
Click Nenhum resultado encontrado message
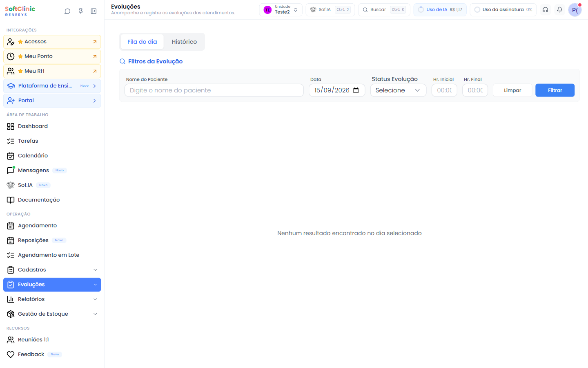click(x=350, y=233)
